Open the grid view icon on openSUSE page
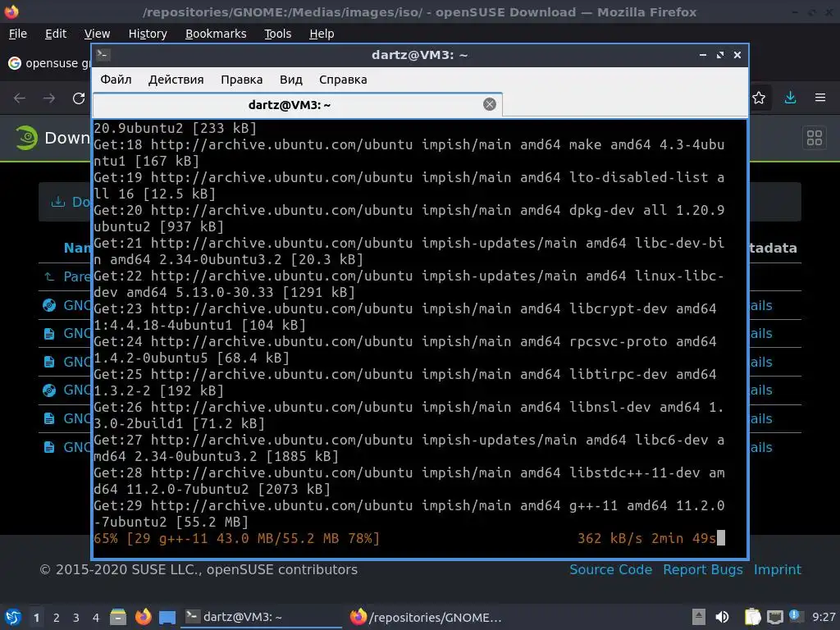The image size is (840, 630). click(815, 138)
